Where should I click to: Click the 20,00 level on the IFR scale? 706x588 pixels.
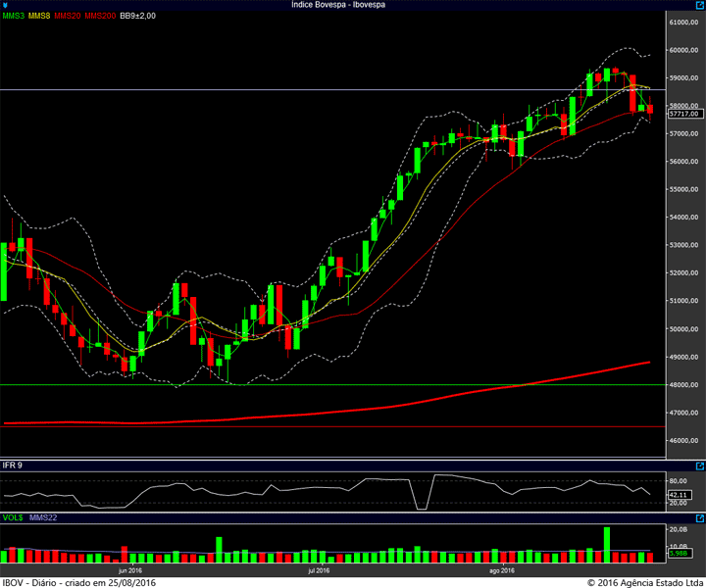pyautogui.click(x=679, y=503)
